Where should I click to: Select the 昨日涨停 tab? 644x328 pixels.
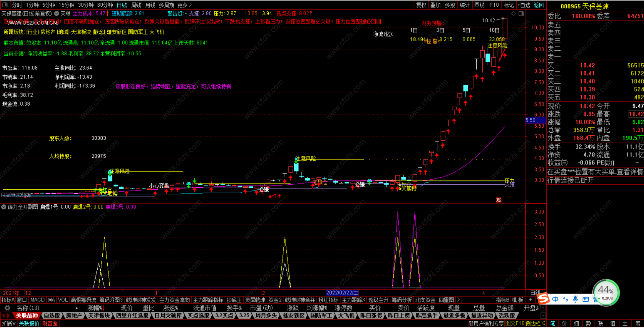(371, 315)
